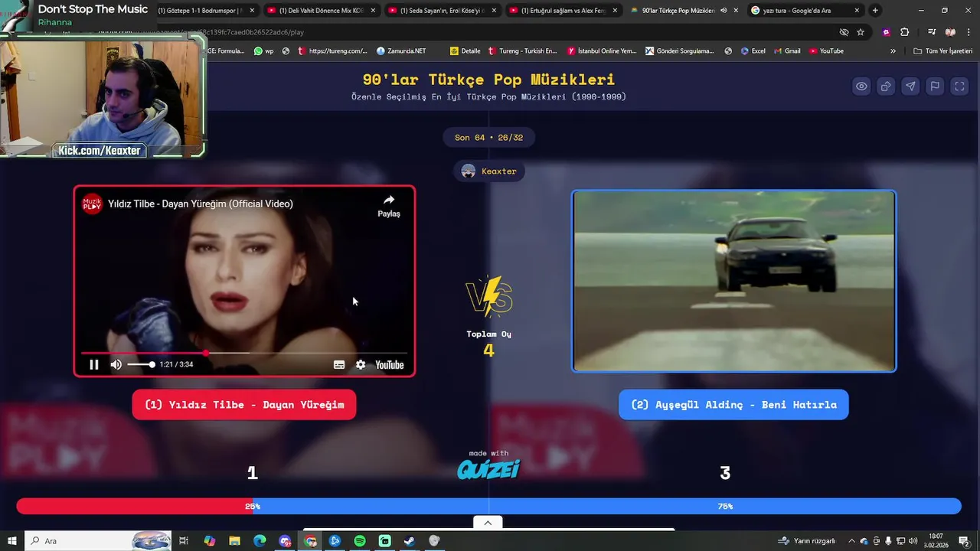
Task: Open Task View on the taskbar
Action: click(x=184, y=541)
